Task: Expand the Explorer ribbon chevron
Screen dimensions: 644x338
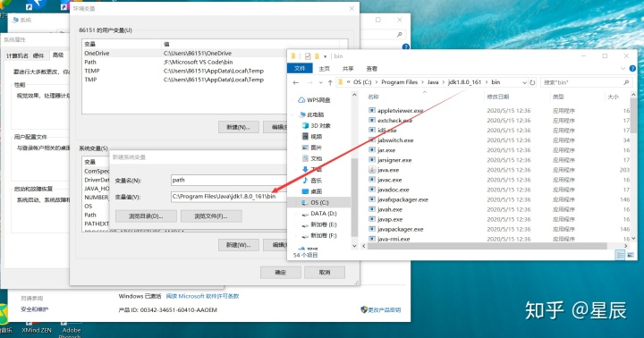Action: point(623,69)
